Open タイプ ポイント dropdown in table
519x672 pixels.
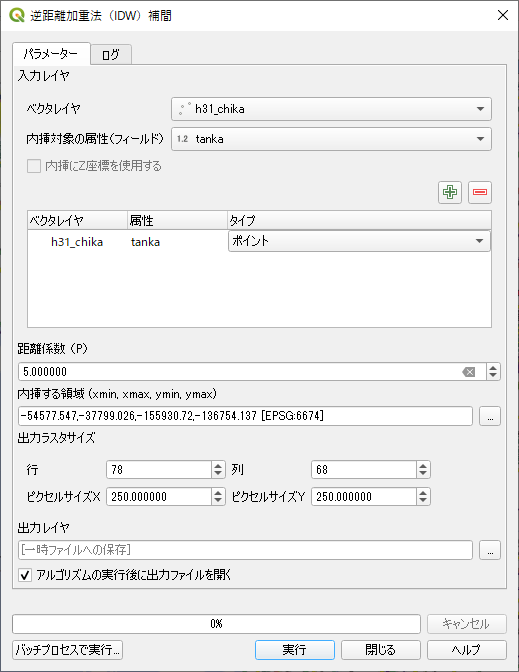(x=359, y=241)
